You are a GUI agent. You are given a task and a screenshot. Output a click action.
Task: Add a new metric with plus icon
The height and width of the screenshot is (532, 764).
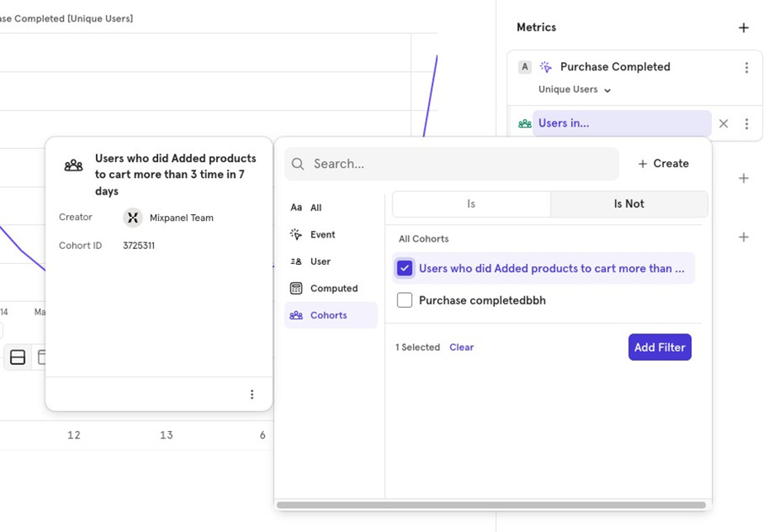743,28
